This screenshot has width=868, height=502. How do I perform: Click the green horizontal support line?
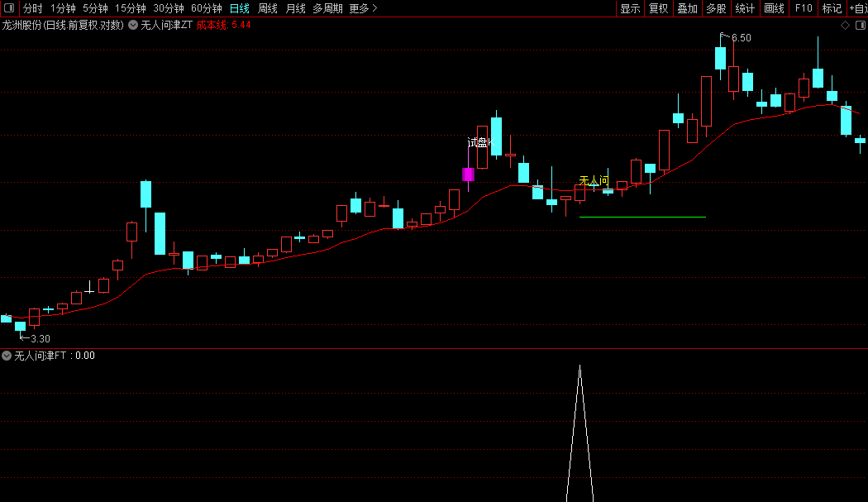(642, 218)
